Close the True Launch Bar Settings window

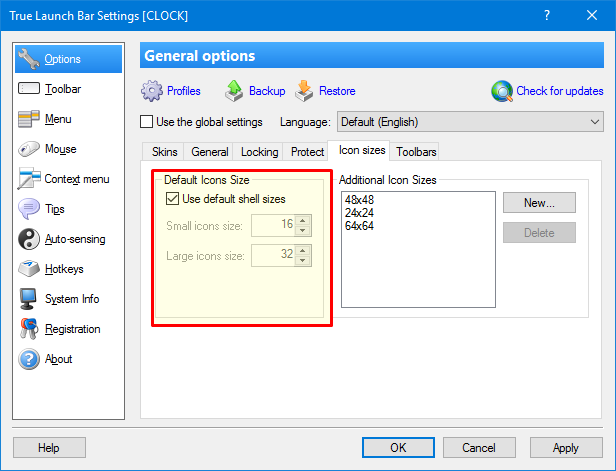(592, 15)
